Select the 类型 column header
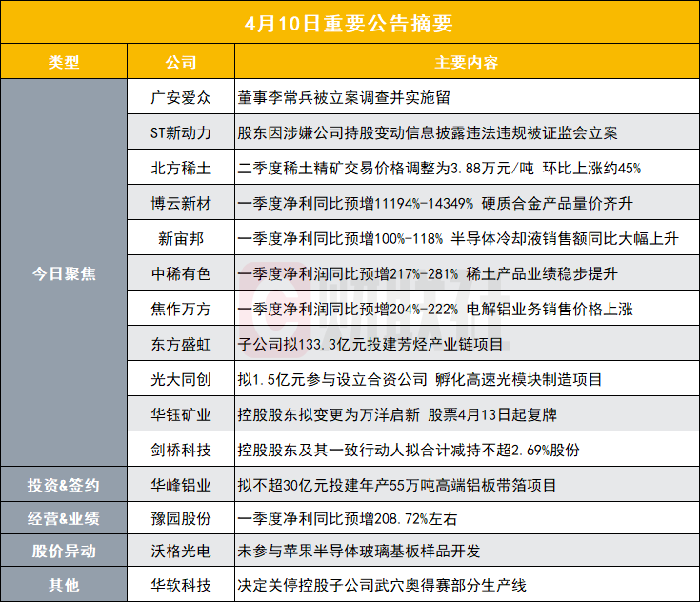The image size is (700, 602). pos(64,62)
